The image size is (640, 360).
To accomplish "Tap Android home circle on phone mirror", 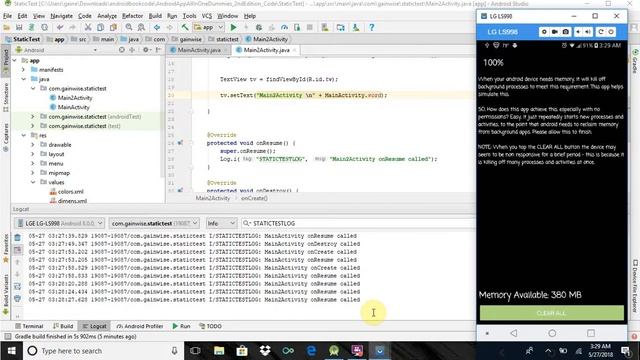I will click(552, 333).
